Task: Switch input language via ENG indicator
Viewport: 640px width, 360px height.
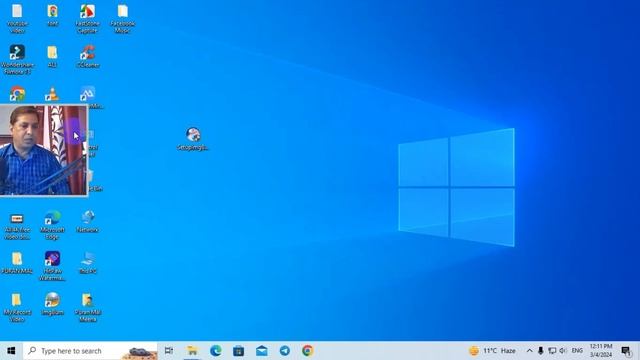Action: coord(577,351)
